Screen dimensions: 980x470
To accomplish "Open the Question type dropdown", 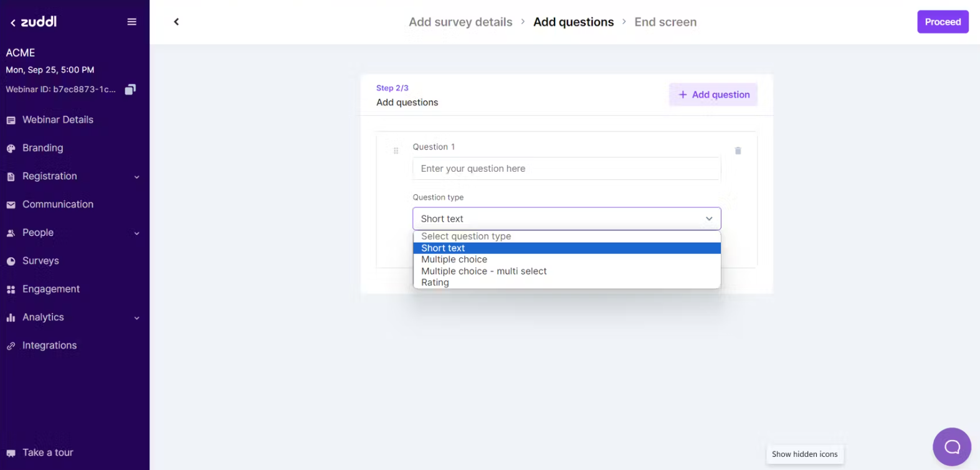I will 566,219.
